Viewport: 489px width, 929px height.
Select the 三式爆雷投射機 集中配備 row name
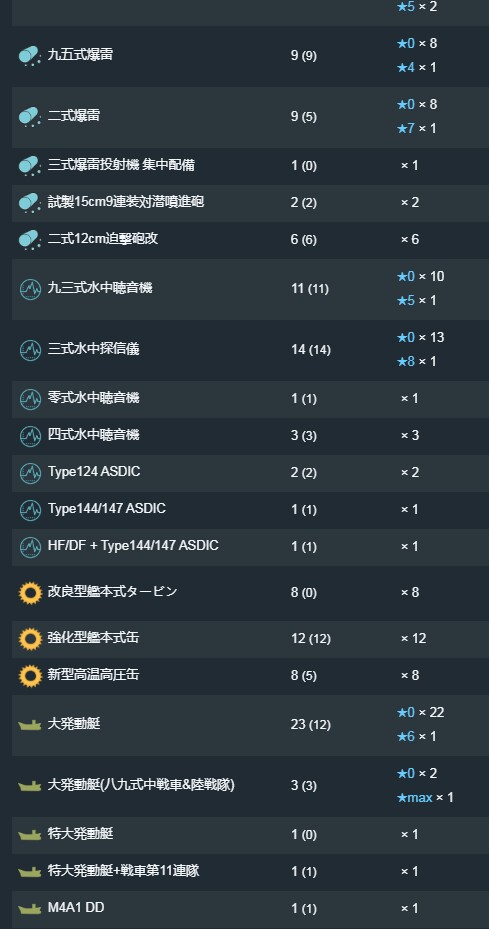(x=121, y=165)
